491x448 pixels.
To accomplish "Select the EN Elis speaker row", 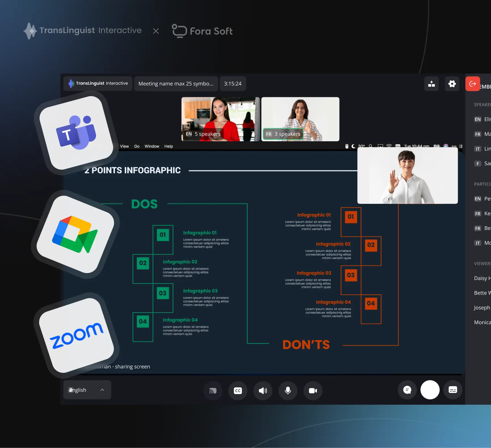I will tap(482, 119).
